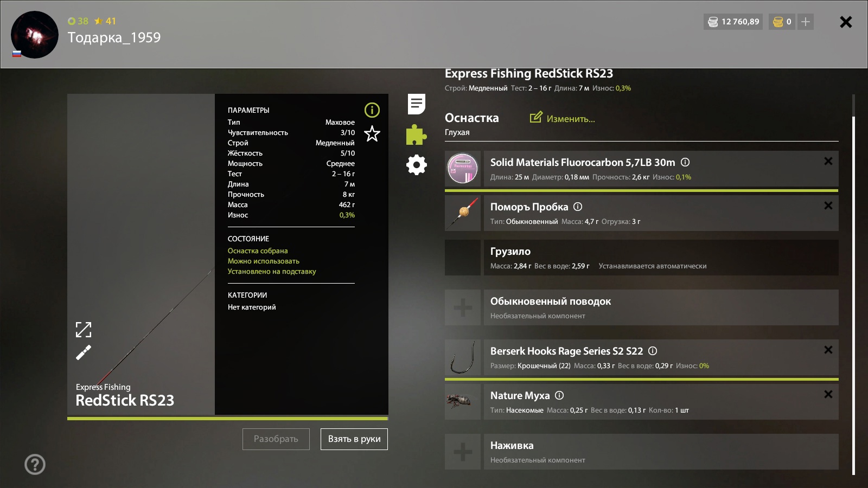Screen dimensions: 868x488
Task: Click the Тест 2 – 16 г parameter row
Action: [291, 174]
